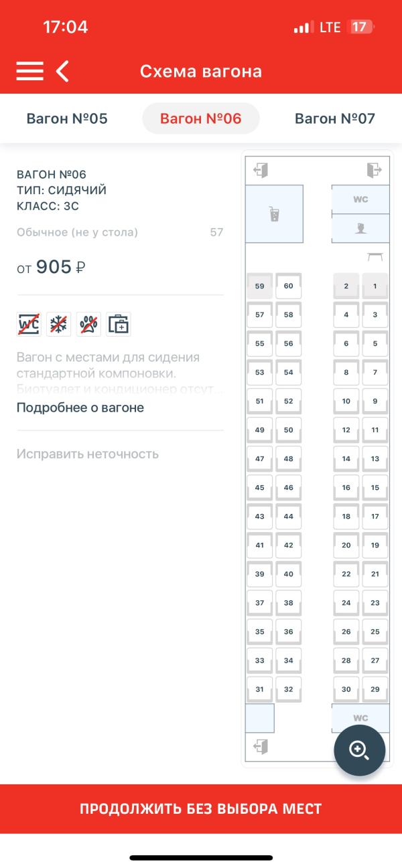The height and width of the screenshot is (868, 402).
Task: Tap the currently selected Вагон №06 tab
Action: point(201,119)
